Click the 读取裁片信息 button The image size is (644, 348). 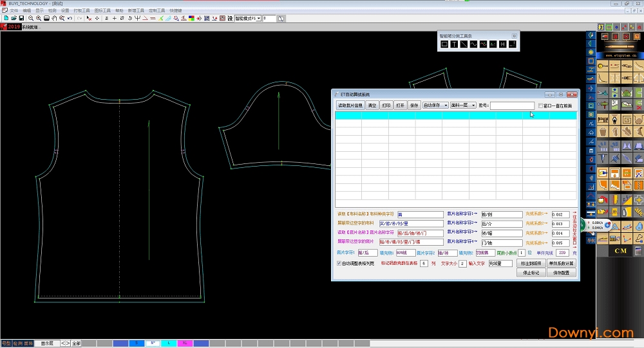pyautogui.click(x=350, y=105)
